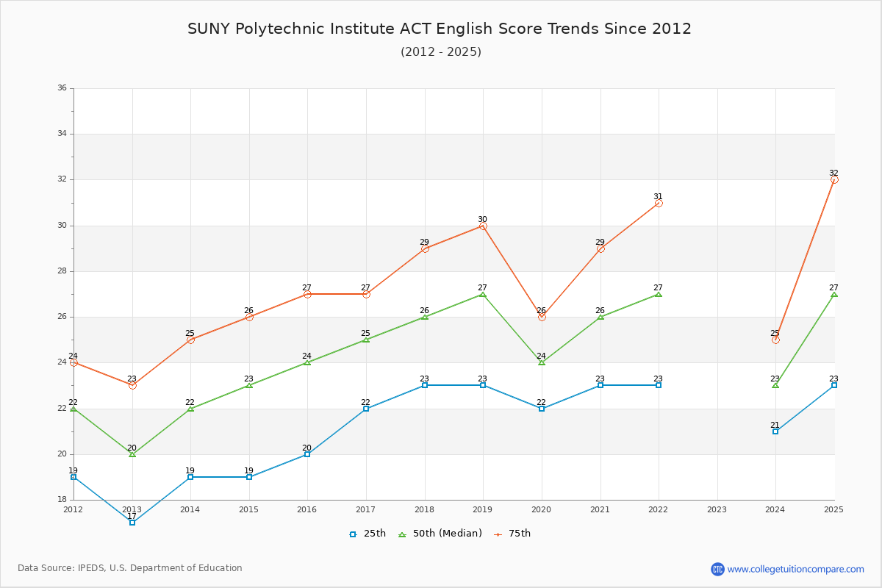
Task: Select the 2018 25th percentile square labeled 23
Action: pos(425,385)
